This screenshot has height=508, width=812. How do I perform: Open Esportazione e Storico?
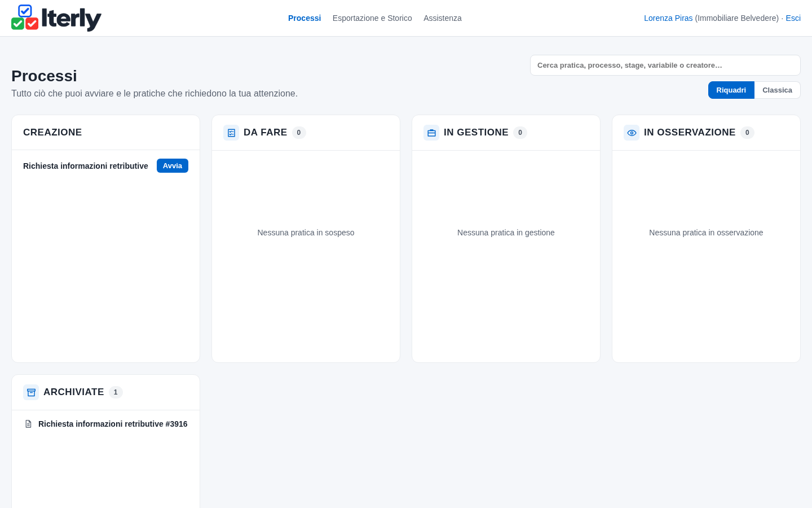click(372, 18)
